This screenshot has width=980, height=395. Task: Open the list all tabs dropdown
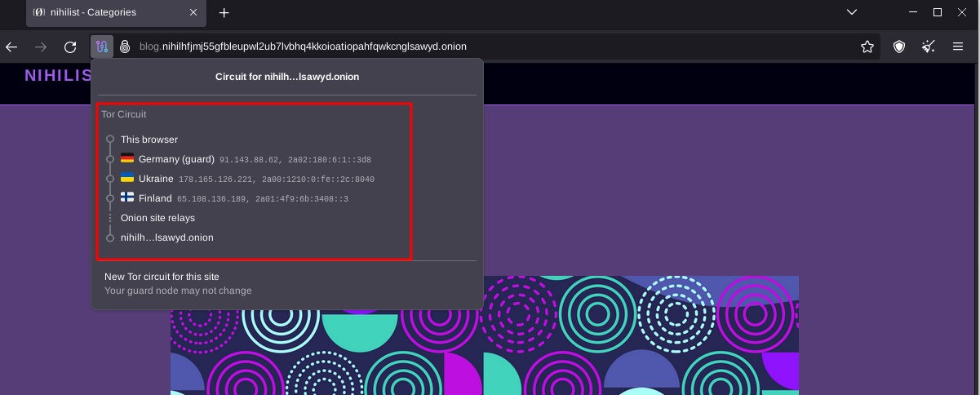(852, 12)
